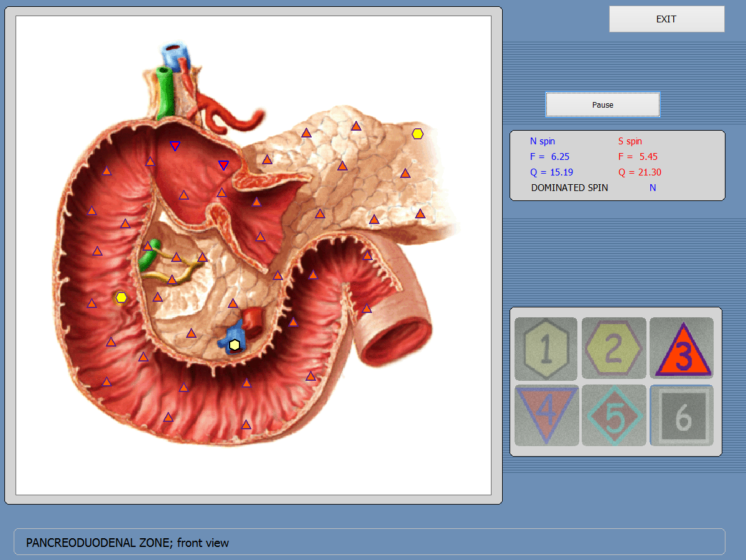Select level 2 yellow hexagon legend icon
Image resolution: width=746 pixels, height=560 pixels.
613,348
